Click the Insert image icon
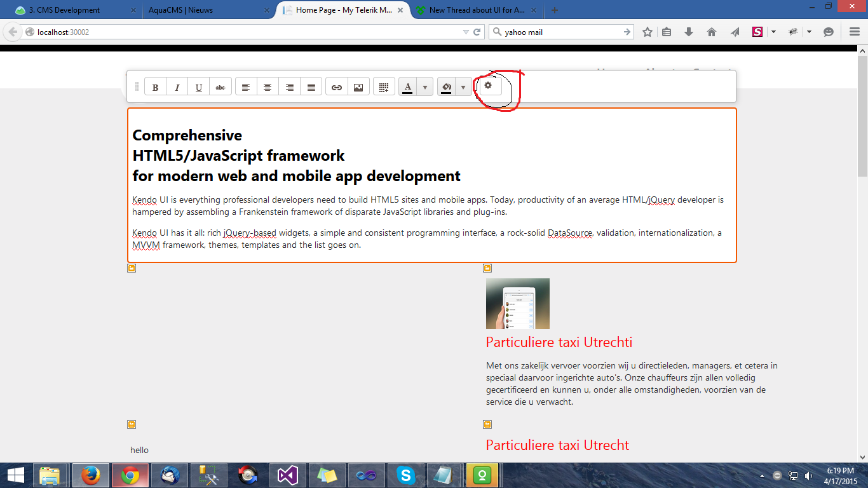 [x=358, y=87]
